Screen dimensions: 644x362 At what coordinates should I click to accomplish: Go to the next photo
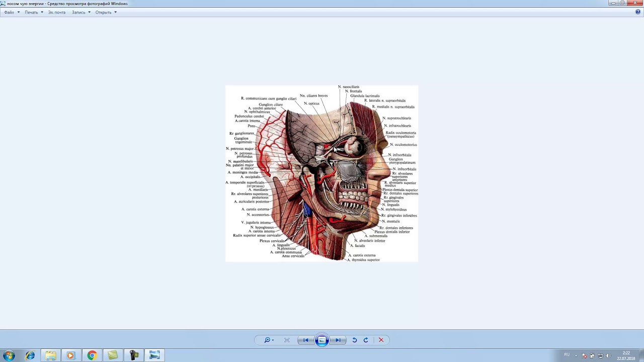click(338, 340)
